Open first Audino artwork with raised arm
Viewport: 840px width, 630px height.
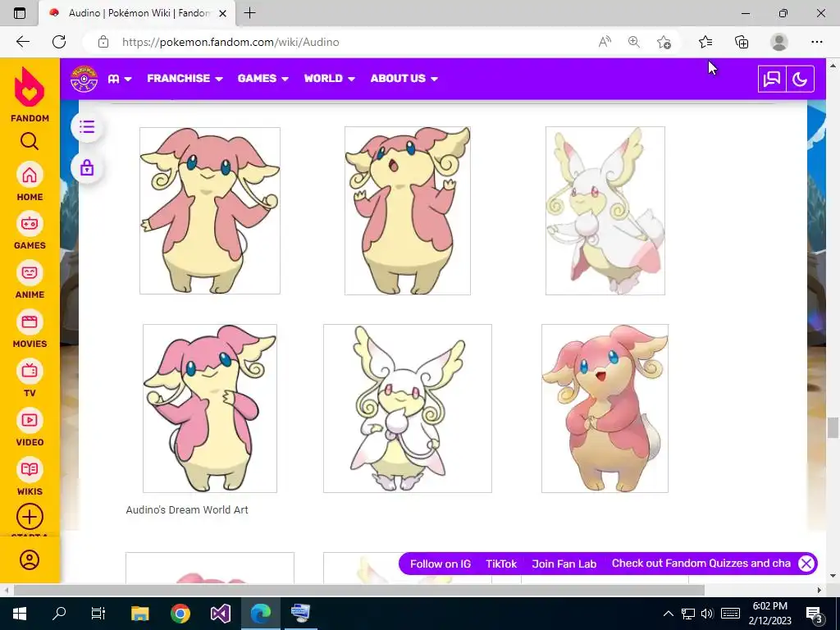(x=210, y=211)
